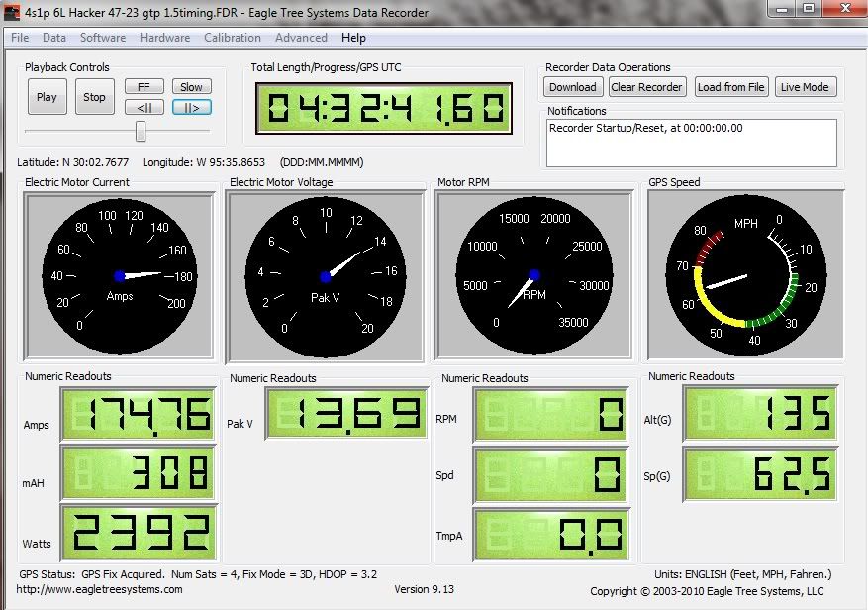Click the Slow playback button
868x610 pixels.
[191, 87]
